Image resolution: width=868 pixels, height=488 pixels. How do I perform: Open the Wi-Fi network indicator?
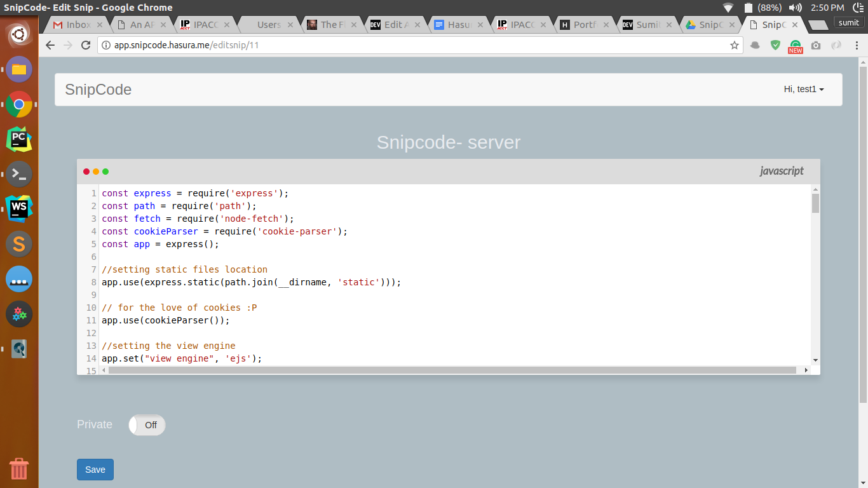click(x=728, y=8)
